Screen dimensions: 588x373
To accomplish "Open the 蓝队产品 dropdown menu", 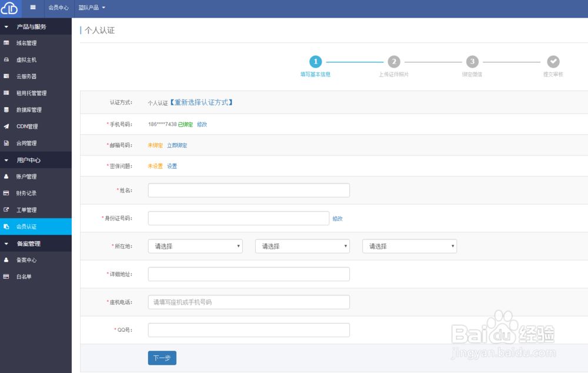I will pos(92,8).
